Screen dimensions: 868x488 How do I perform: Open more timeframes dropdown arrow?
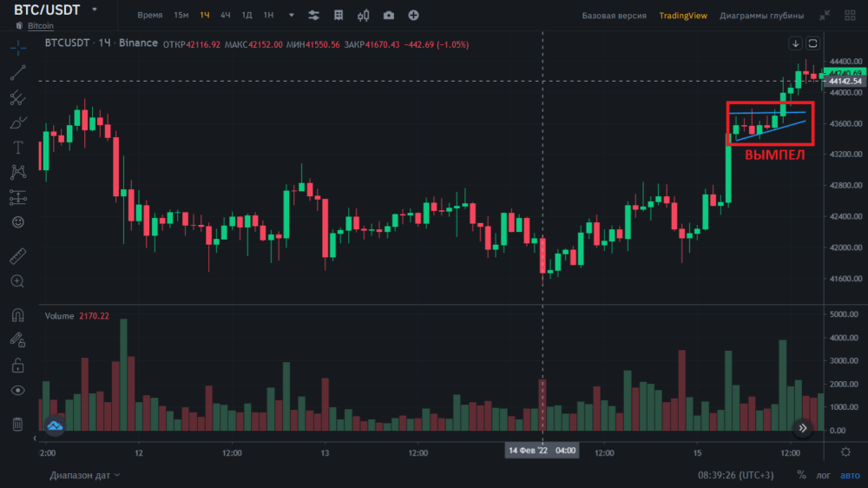[291, 16]
